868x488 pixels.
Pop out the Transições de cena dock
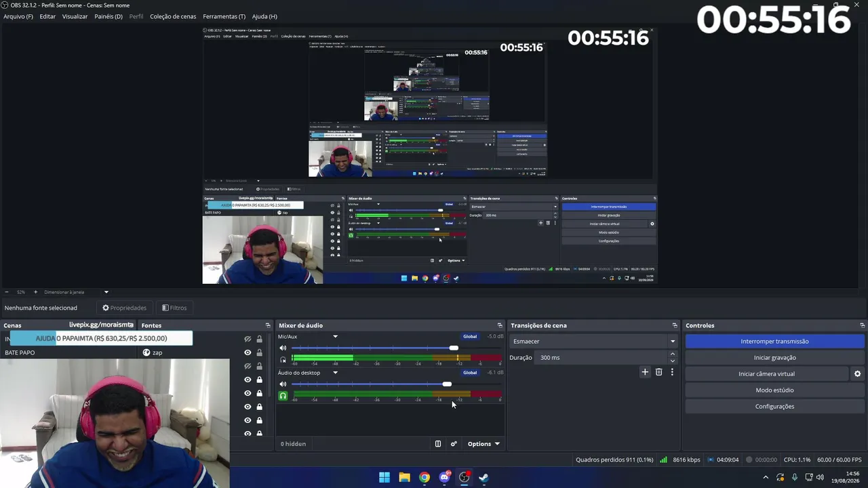[x=675, y=325]
